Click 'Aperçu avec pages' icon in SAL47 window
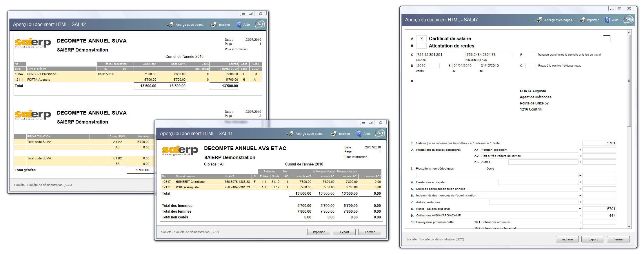644x254 pixels. (539, 20)
